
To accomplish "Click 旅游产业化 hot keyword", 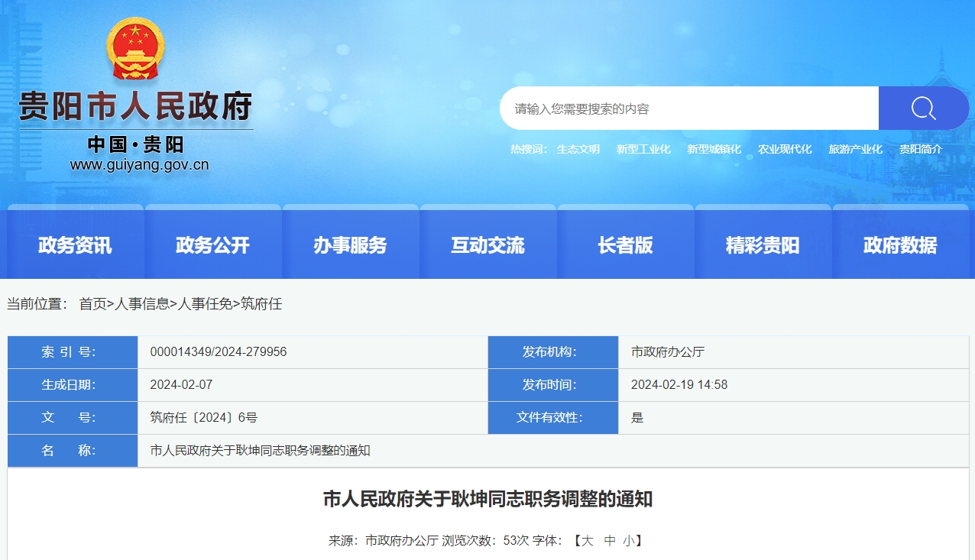I will click(x=855, y=149).
